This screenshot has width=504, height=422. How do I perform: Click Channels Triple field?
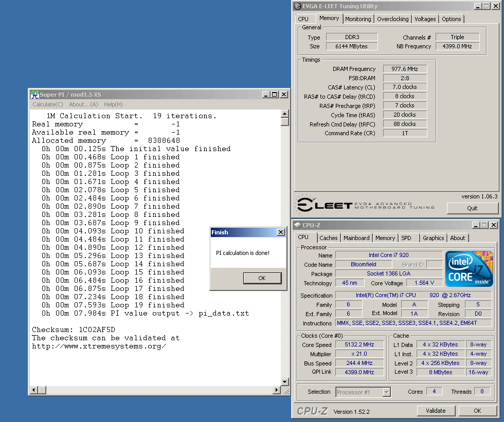(x=457, y=37)
